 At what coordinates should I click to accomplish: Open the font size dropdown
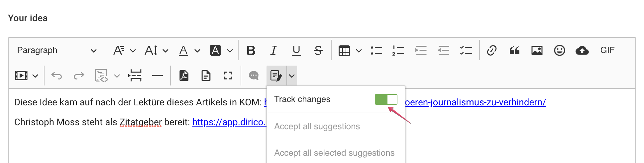157,50
